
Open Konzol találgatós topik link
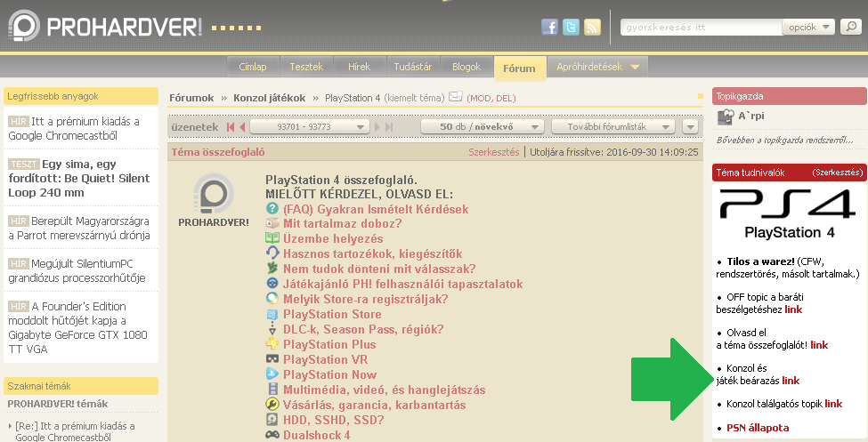pos(833,404)
